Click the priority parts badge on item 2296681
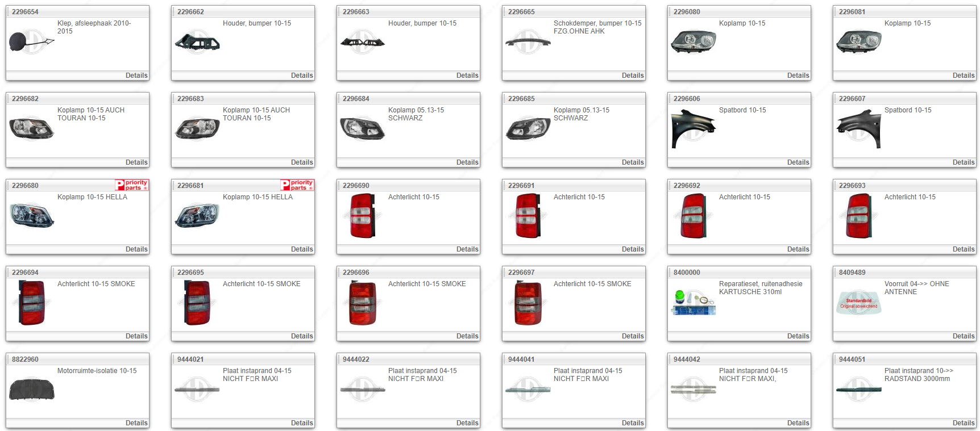 pyautogui.click(x=297, y=185)
